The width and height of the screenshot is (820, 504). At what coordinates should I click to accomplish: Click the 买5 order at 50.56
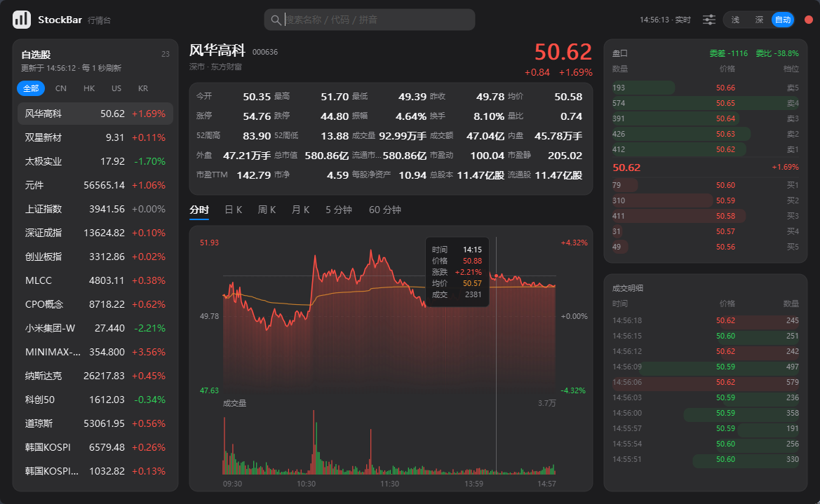tap(706, 247)
